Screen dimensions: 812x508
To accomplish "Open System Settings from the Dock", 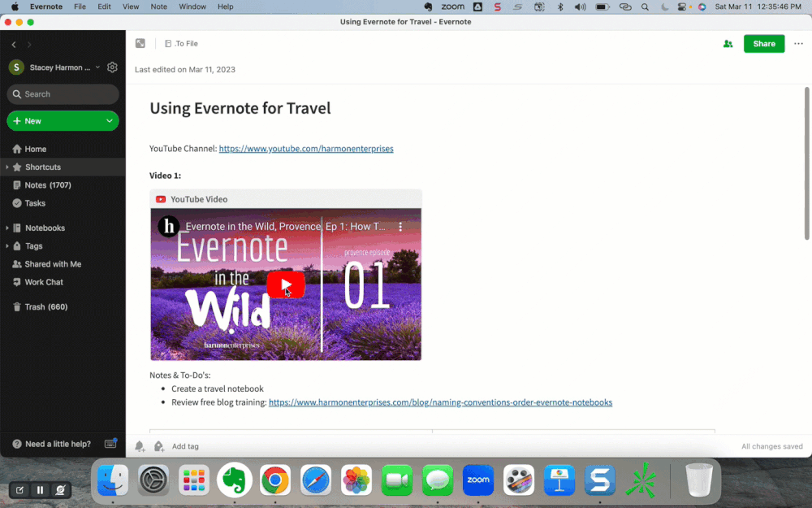I will 153,480.
